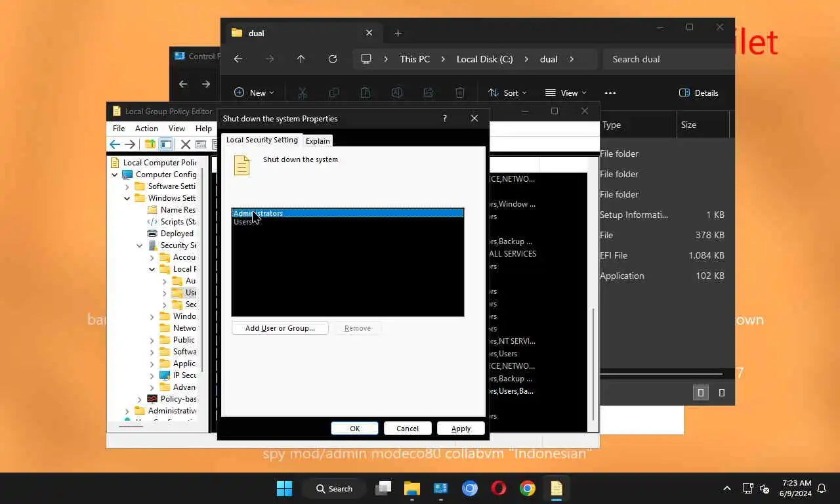The image size is (840, 504).
Task: Switch to large icons view in File Explorer status bar
Action: click(x=722, y=392)
